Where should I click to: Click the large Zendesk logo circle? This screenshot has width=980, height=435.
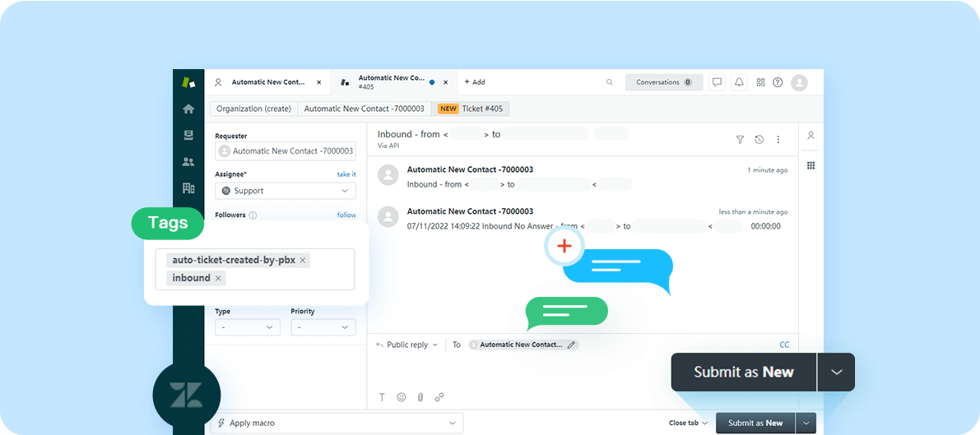pyautogui.click(x=186, y=396)
